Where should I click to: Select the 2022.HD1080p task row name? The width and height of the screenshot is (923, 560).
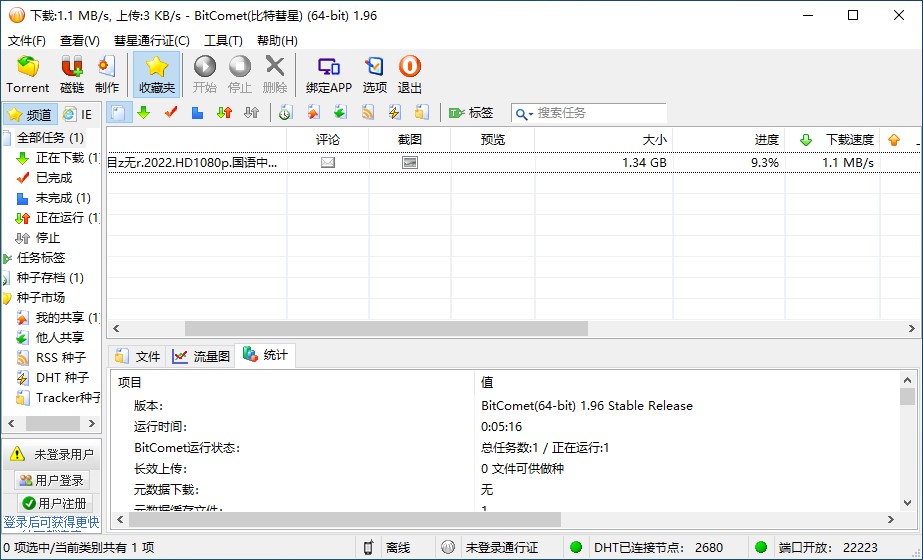tap(192, 163)
